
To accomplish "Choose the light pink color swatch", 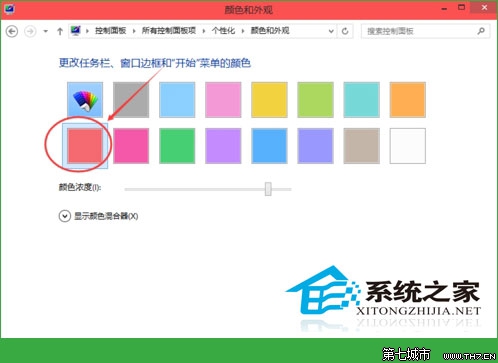I will [223, 100].
